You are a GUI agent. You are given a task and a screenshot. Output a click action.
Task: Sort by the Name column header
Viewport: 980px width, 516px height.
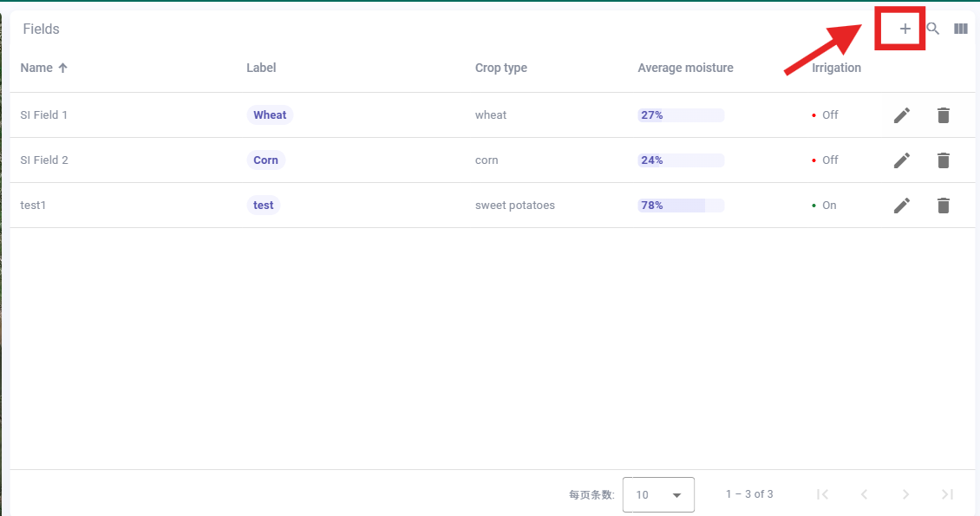[x=36, y=68]
